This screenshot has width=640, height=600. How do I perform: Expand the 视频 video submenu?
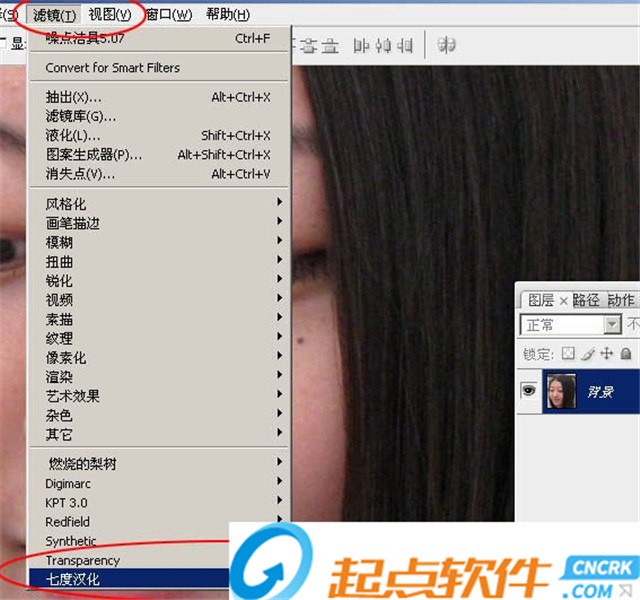(x=159, y=300)
